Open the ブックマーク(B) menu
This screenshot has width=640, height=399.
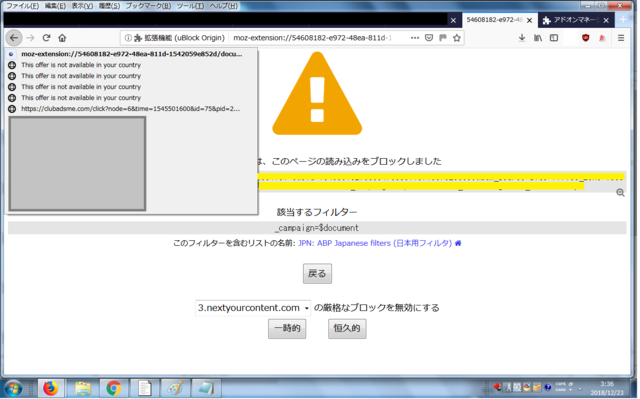click(x=148, y=6)
